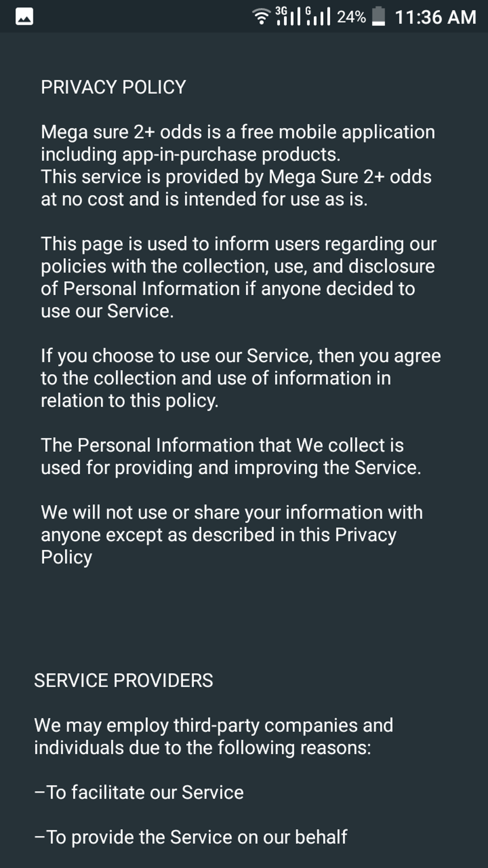This screenshot has height=868, width=488.
Task: Tap the "including app-in-purchase products" line
Action: 190,154
